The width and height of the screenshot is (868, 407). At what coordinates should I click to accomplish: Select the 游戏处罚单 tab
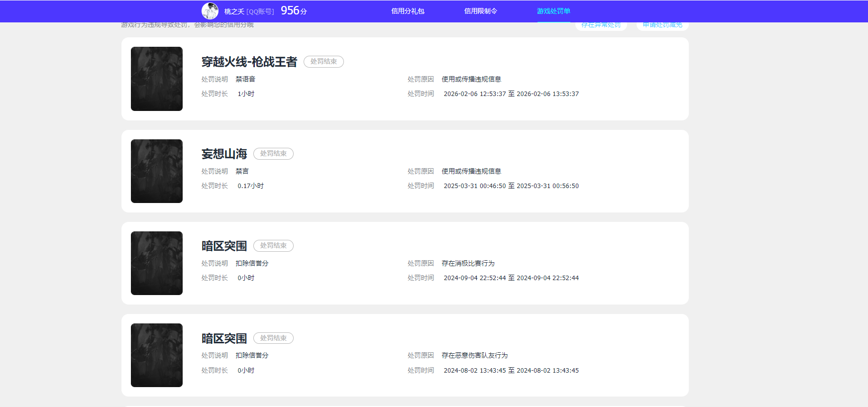[x=553, y=11]
